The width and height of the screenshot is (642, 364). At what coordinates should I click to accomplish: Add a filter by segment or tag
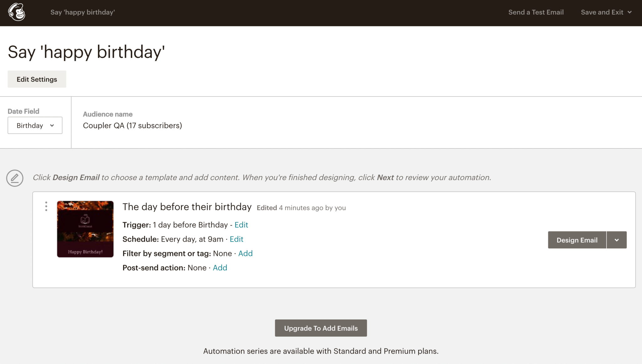245,253
